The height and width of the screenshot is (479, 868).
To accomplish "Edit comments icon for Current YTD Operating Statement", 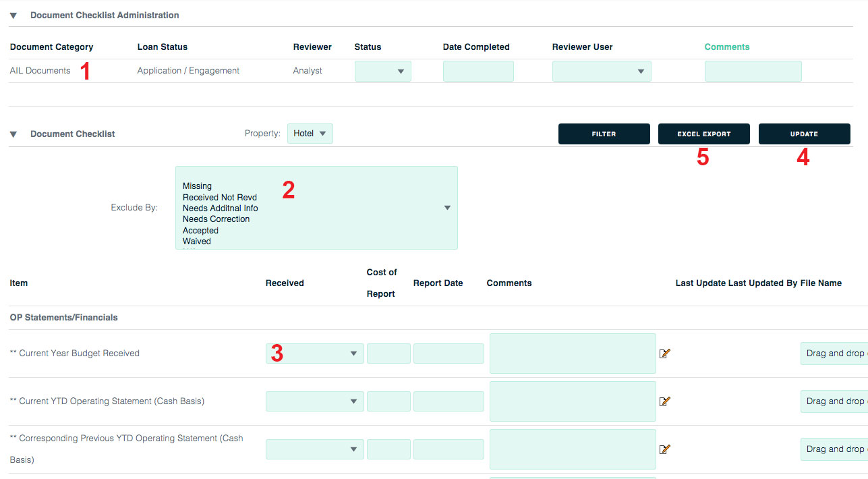I will pyautogui.click(x=665, y=401).
